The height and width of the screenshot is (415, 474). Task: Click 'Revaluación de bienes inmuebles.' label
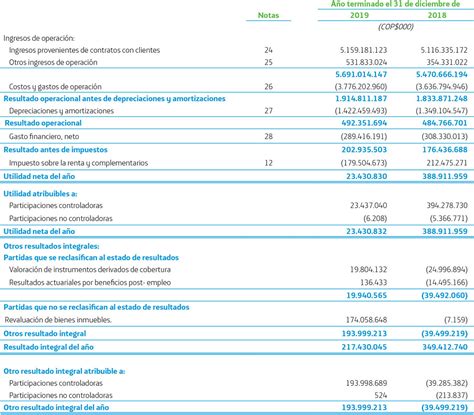click(58, 320)
